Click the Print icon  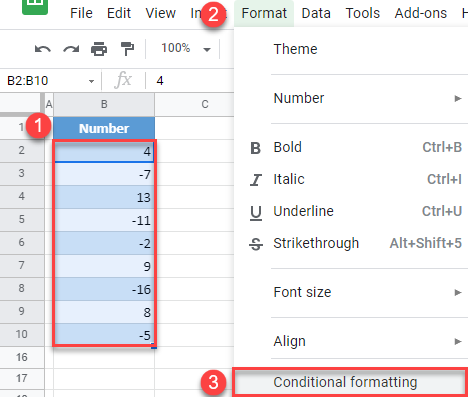tap(99, 49)
